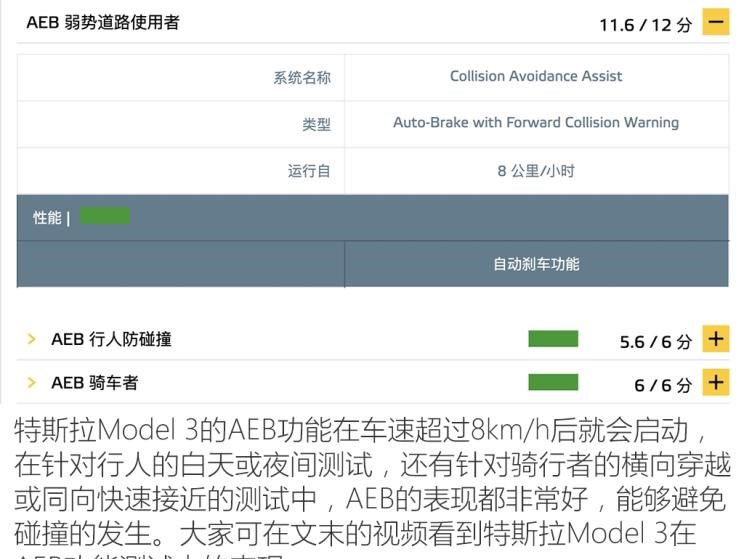The height and width of the screenshot is (559, 744).
Task: Click the 类型 label cell
Action: coord(181,124)
